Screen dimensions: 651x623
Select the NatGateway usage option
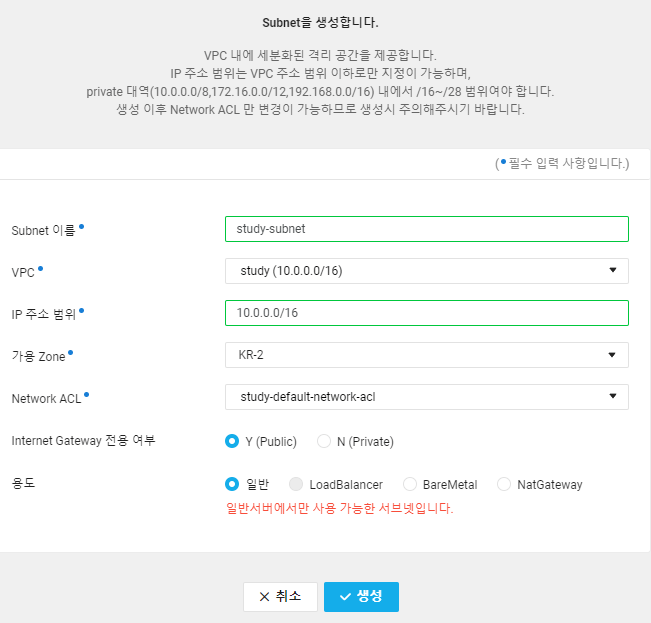click(504, 484)
